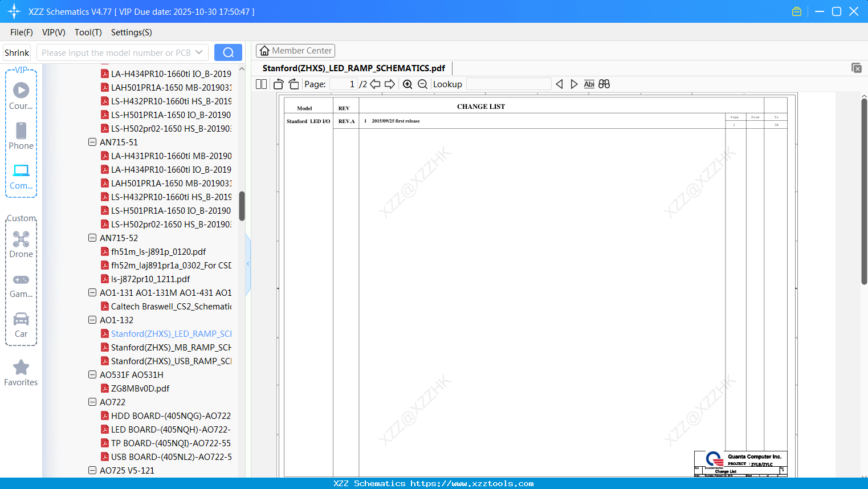
Task: Click the yellow VIP gift icon in title bar
Action: (x=797, y=11)
